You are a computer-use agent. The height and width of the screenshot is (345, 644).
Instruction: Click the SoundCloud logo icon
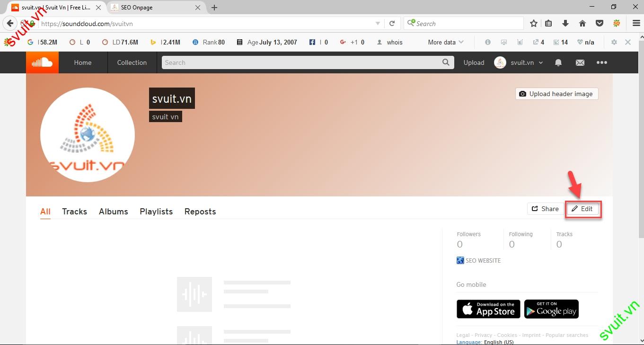(42, 62)
